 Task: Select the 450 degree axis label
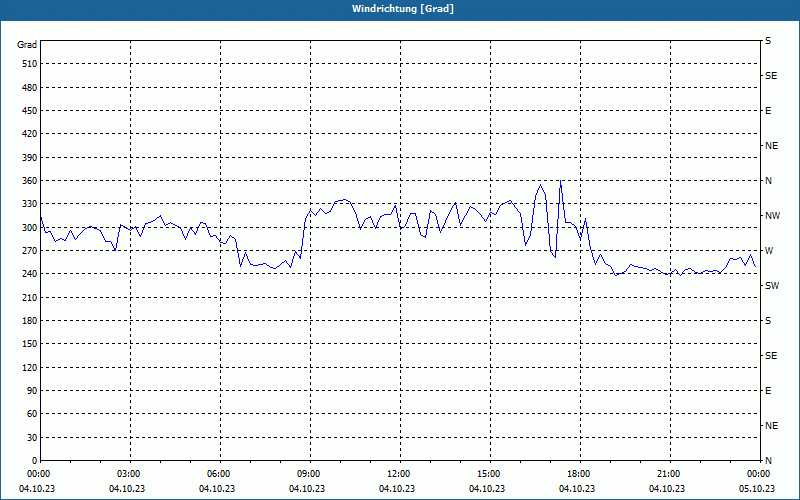point(30,111)
